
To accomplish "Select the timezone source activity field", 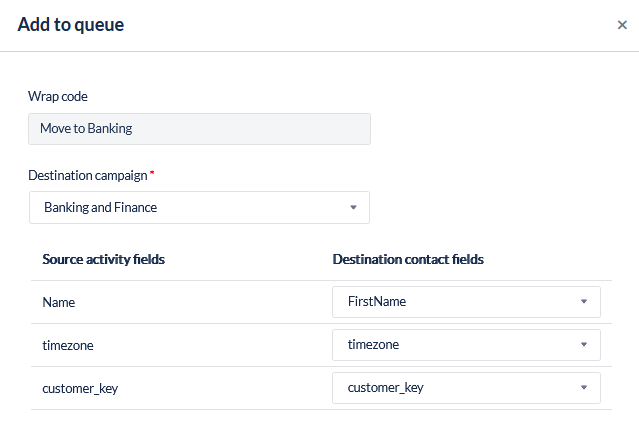I will tap(67, 344).
